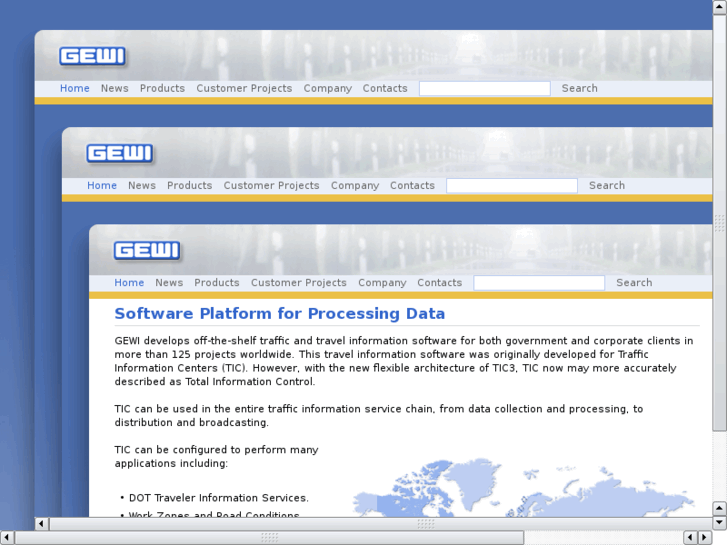The width and height of the screenshot is (727, 545).
Task: Open Products in the innermost navigation bar
Action: tap(217, 282)
